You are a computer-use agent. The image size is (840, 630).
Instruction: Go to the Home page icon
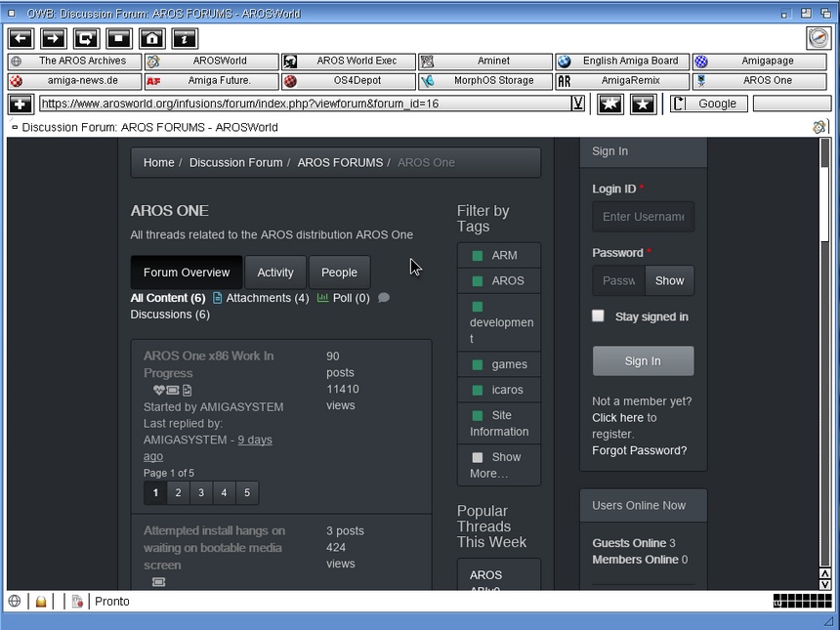coord(151,38)
